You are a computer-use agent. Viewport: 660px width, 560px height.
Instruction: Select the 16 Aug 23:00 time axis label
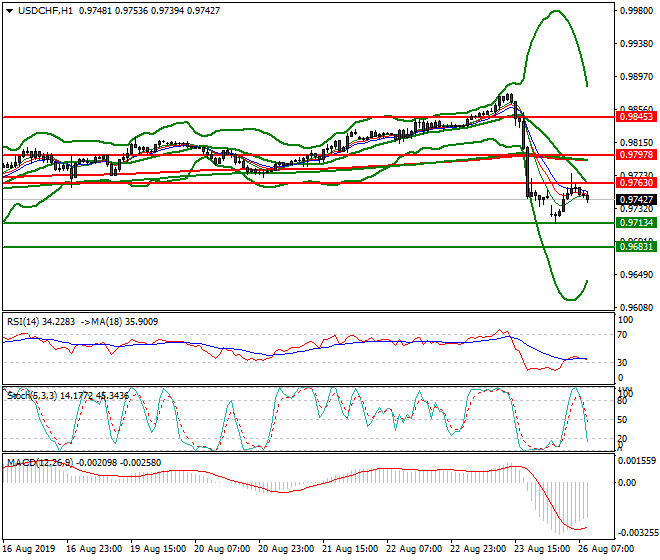pyautogui.click(x=94, y=549)
